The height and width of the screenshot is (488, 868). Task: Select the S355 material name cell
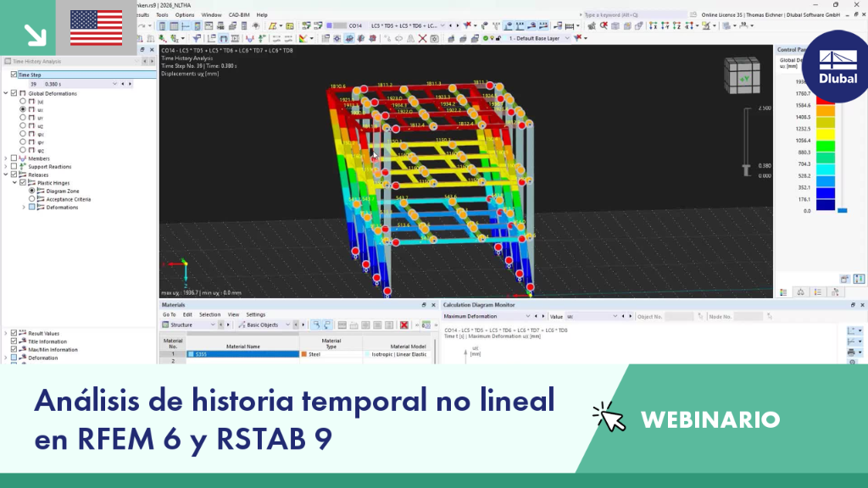pos(242,354)
